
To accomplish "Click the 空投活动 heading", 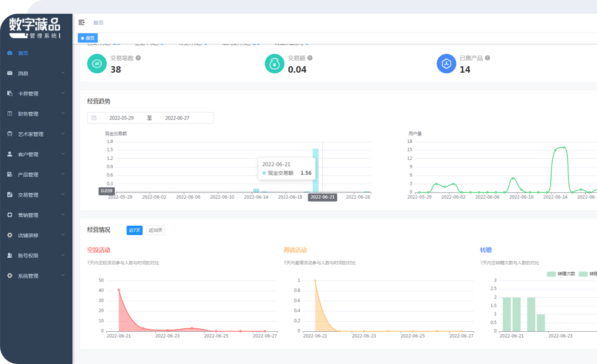I will (99, 250).
